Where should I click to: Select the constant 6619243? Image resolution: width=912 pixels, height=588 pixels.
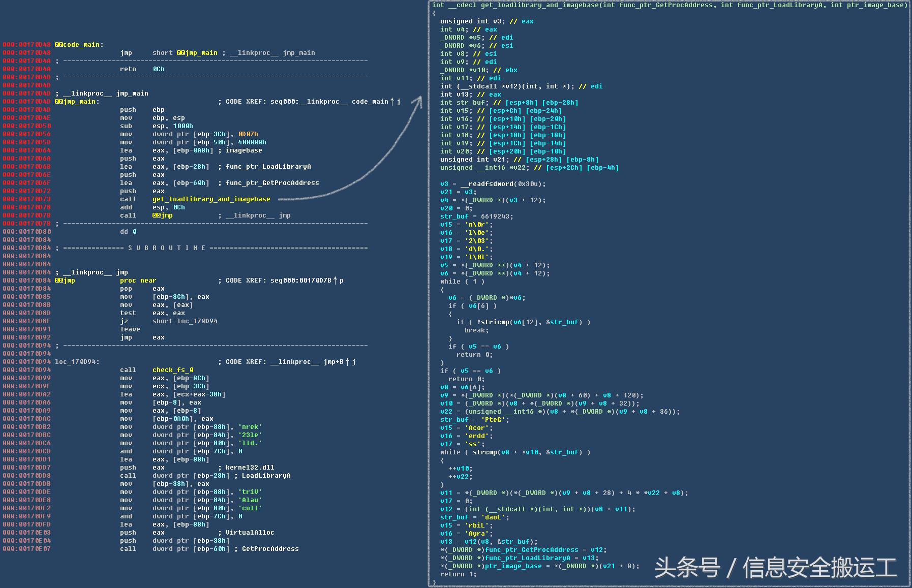tap(495, 216)
